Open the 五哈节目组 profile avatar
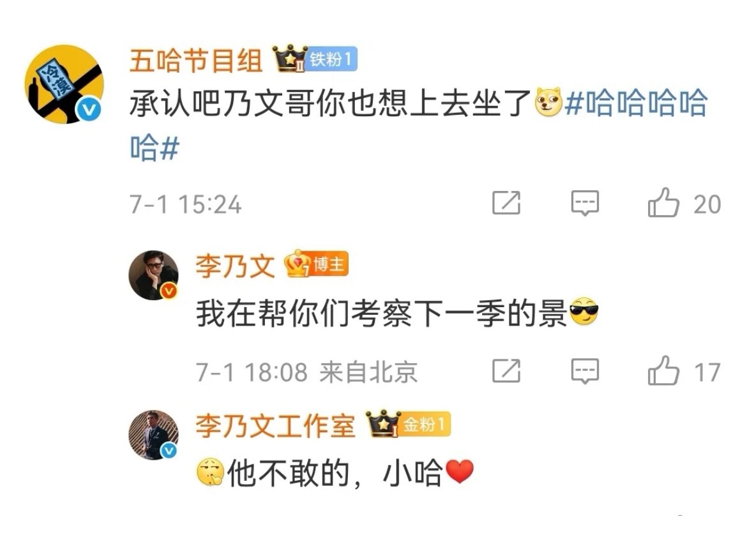This screenshot has width=747, height=560. tap(64, 84)
